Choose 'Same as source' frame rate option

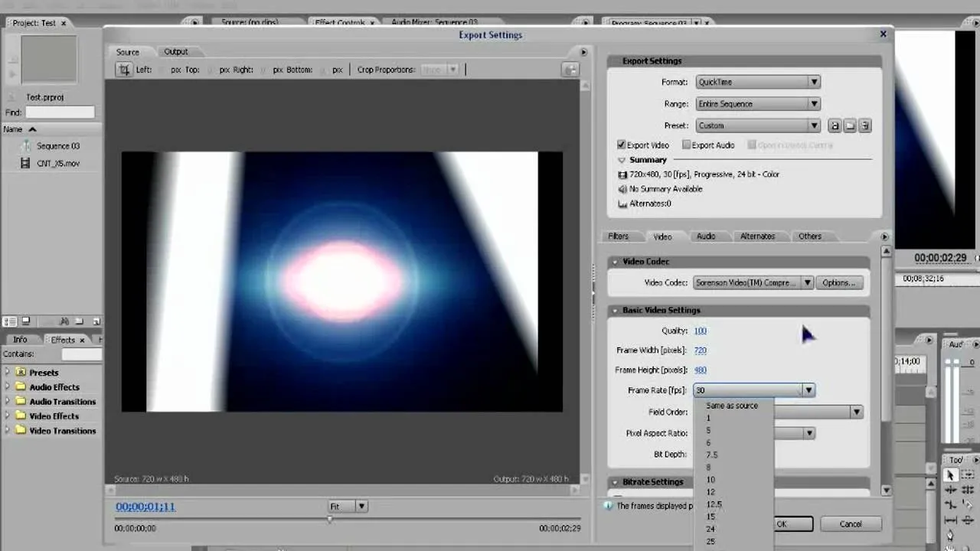(x=732, y=406)
